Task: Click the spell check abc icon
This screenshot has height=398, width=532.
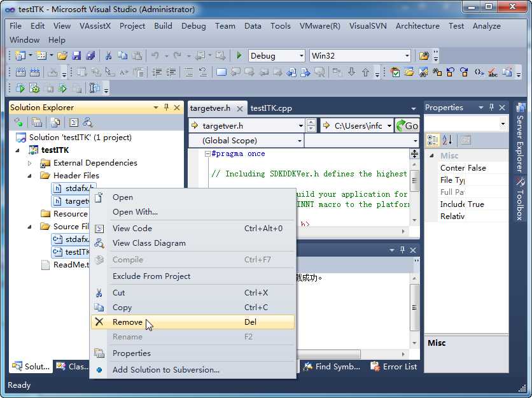Action: click(x=493, y=72)
